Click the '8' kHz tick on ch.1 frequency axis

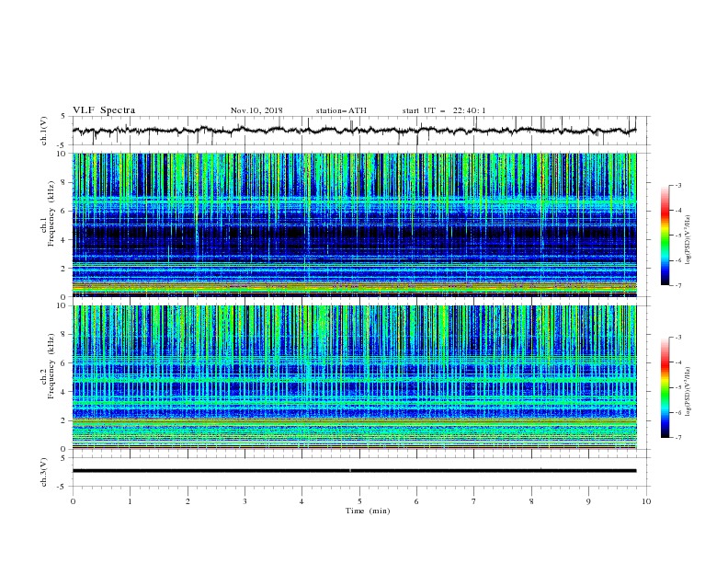click(x=65, y=182)
